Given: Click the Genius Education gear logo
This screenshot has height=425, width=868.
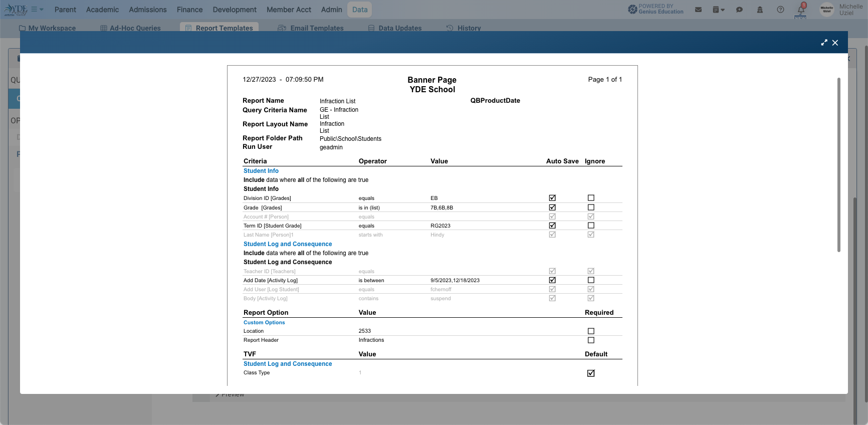Looking at the screenshot, I should [632, 9].
